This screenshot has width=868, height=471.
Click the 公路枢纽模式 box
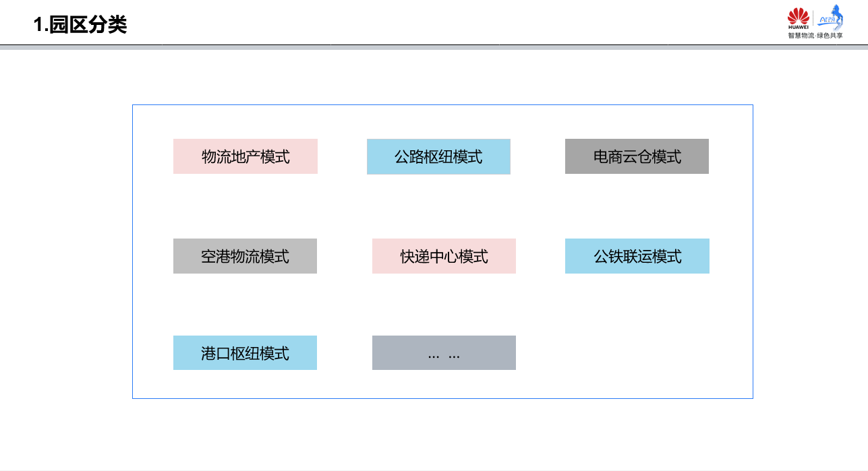[438, 156]
